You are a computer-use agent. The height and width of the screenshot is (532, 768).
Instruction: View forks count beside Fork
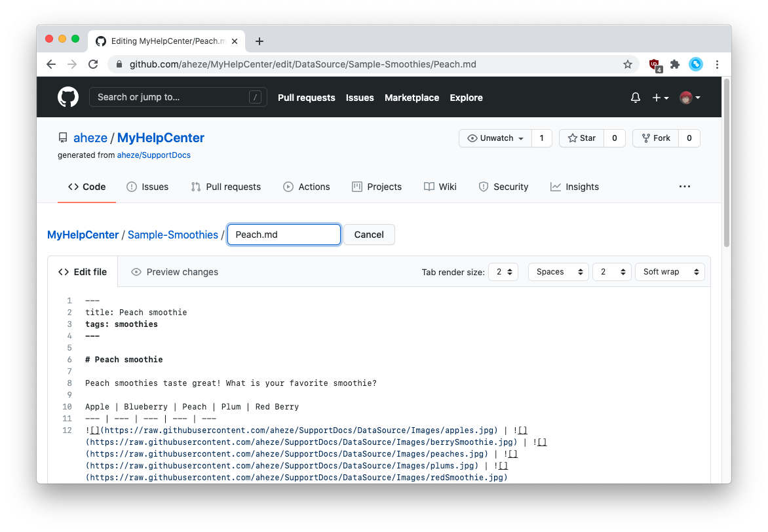pos(689,138)
